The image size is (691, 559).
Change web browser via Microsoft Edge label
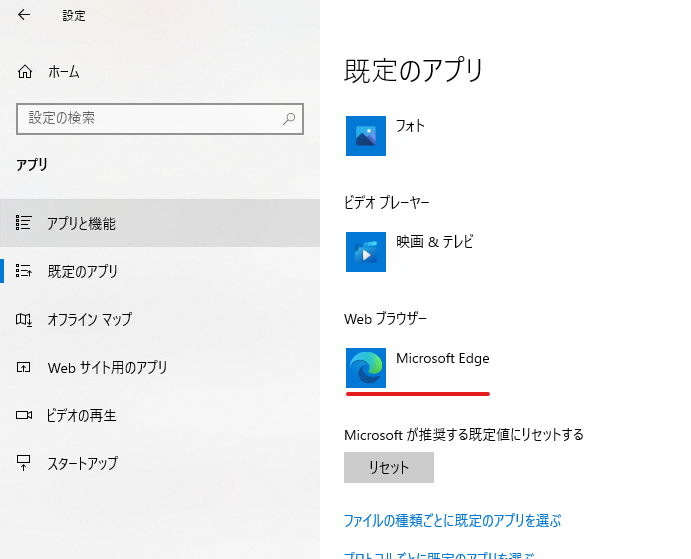pyautogui.click(x=442, y=358)
